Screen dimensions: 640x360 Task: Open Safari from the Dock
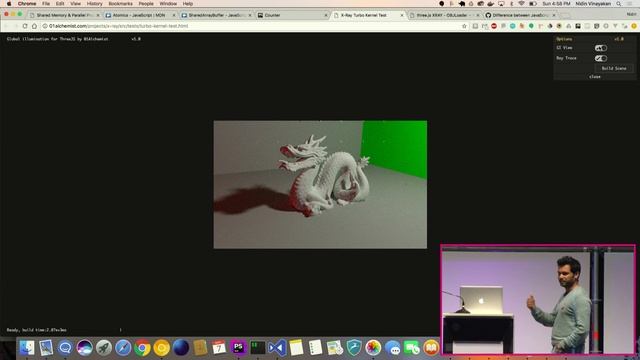pos(123,348)
